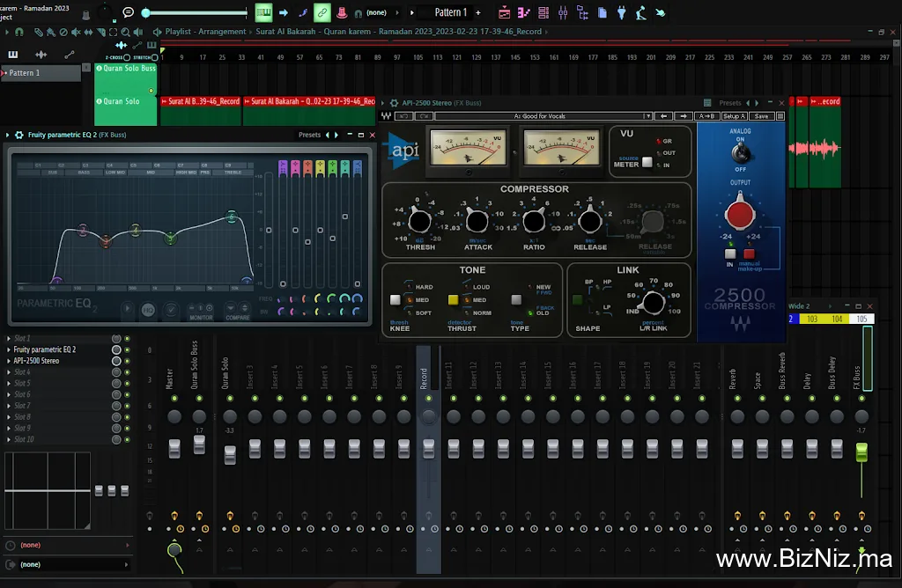Toggle the compressor IN button under the OUTPUT knob
This screenshot has height=588, width=902.
click(x=730, y=254)
